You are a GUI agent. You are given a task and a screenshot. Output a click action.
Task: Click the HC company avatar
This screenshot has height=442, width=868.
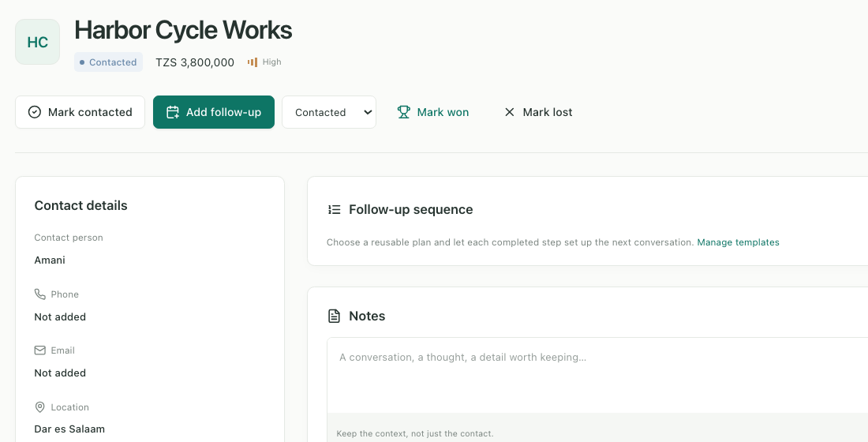(x=37, y=42)
